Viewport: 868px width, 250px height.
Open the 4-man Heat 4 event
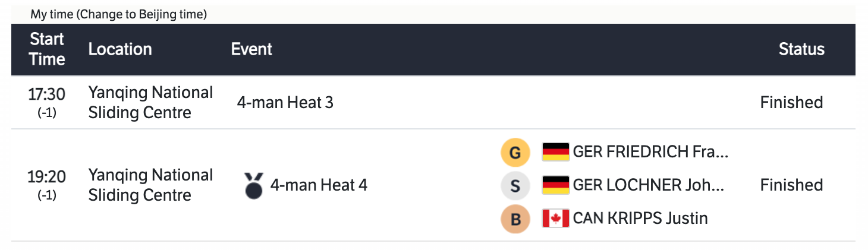pos(319,185)
